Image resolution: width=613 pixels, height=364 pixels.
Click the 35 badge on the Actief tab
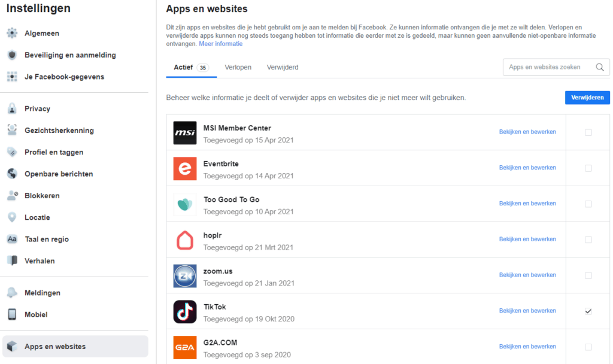tap(202, 68)
